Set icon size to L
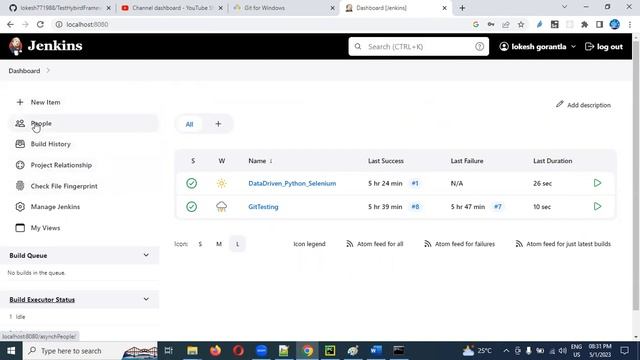The height and width of the screenshot is (360, 640). 237,244
